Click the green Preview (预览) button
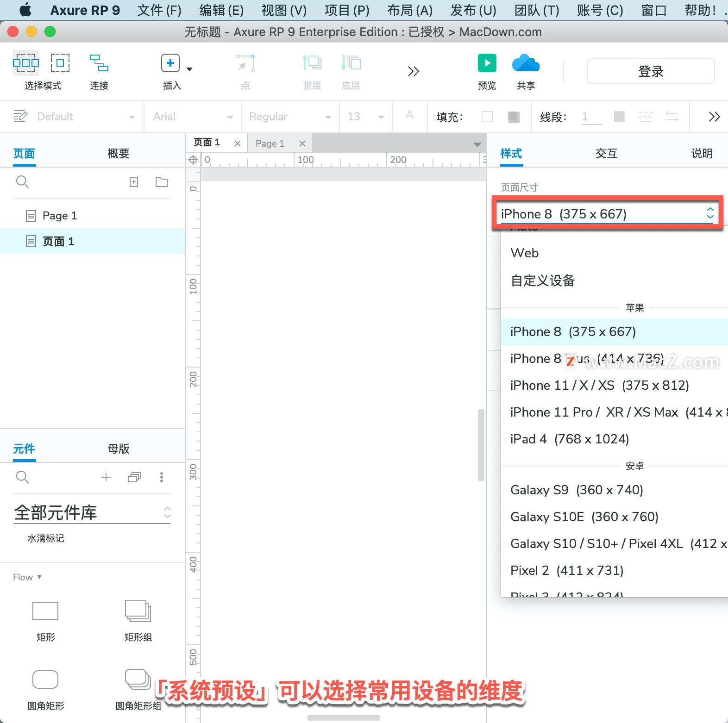The image size is (728, 723). coord(487,63)
